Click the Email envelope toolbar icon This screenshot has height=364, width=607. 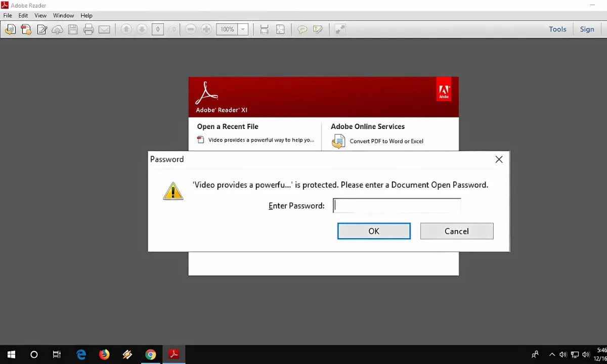click(104, 29)
